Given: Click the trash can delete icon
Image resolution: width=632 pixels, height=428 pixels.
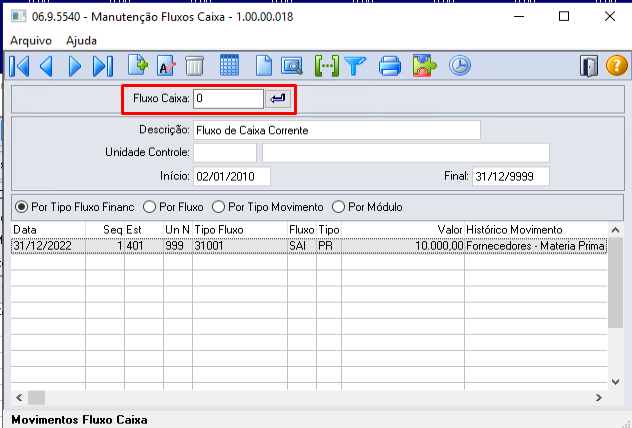Looking at the screenshot, I should [x=194, y=66].
